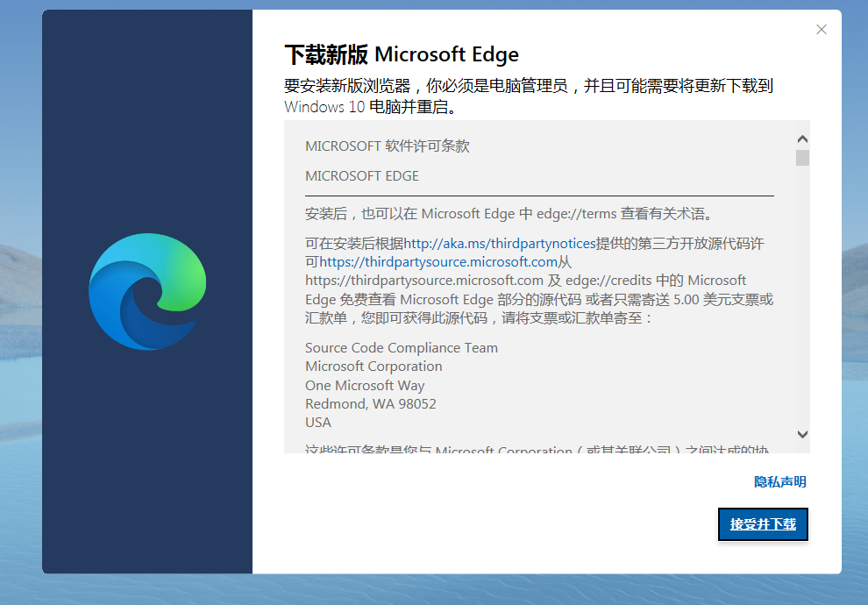Screen dimensions: 868x605
Task: Click the 接受并下载 button
Action: [x=763, y=524]
